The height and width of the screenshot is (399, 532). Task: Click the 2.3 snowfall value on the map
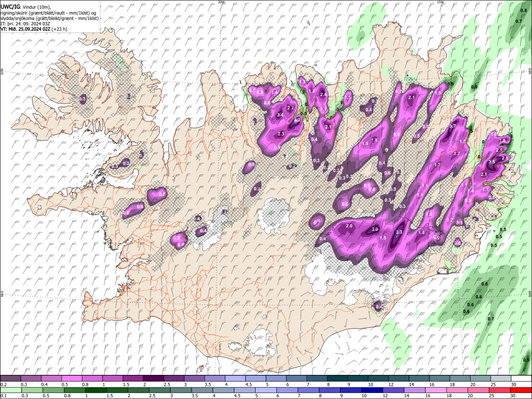point(281,134)
